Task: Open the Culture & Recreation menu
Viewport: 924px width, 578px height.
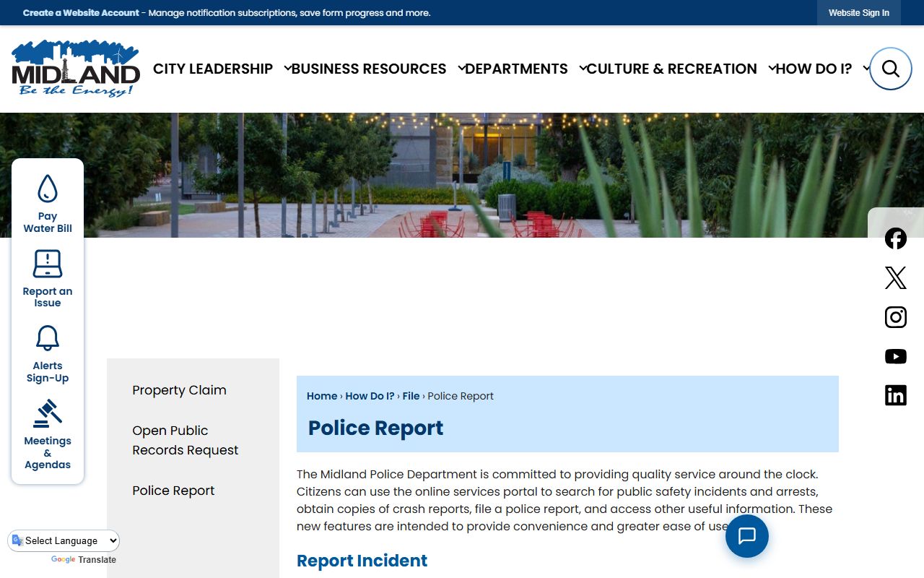Action: 672,69
